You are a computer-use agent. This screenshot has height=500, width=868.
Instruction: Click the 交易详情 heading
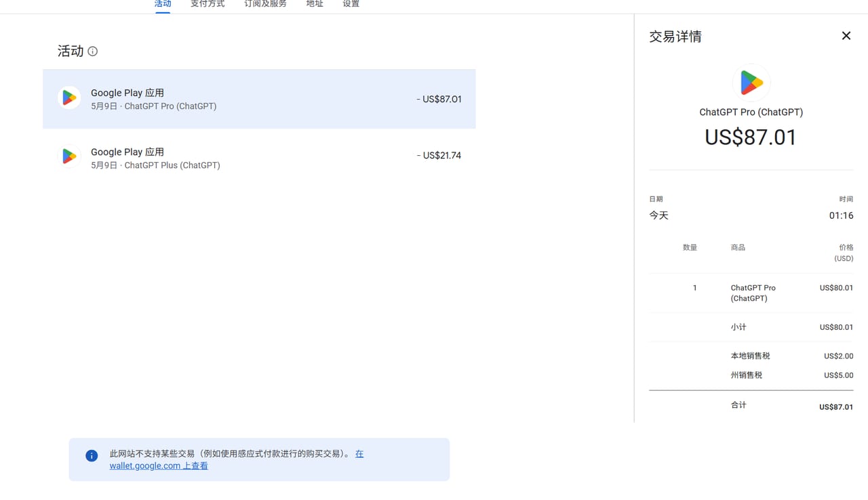click(x=675, y=37)
